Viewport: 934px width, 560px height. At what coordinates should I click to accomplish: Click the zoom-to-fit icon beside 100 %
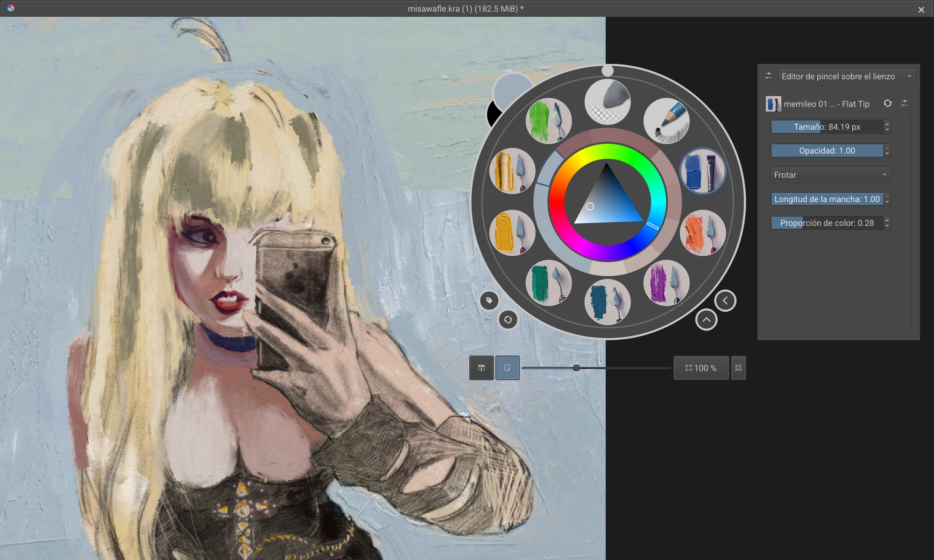(738, 368)
